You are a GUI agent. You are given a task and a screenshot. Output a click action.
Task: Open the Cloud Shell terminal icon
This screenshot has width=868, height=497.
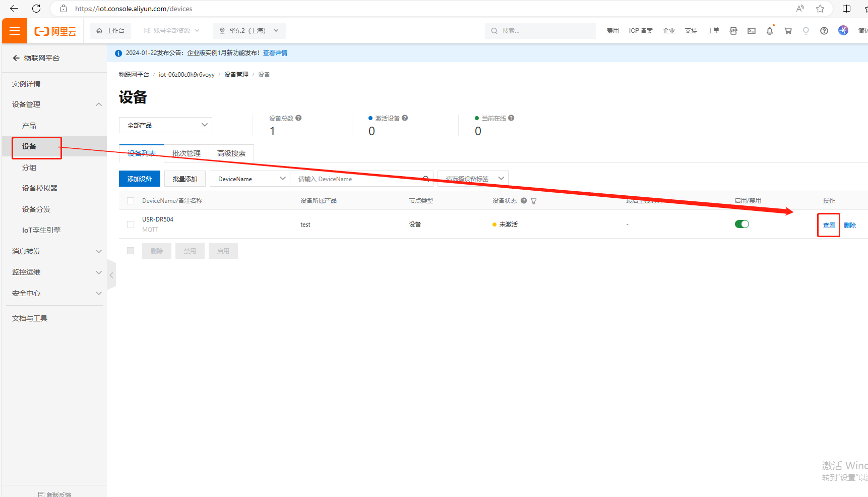tap(751, 31)
